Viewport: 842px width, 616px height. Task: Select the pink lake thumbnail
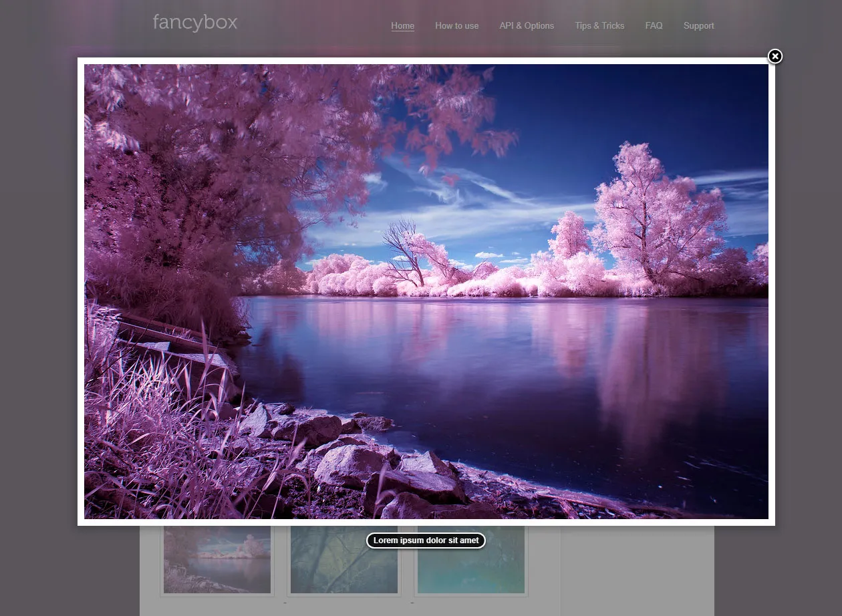click(217, 561)
